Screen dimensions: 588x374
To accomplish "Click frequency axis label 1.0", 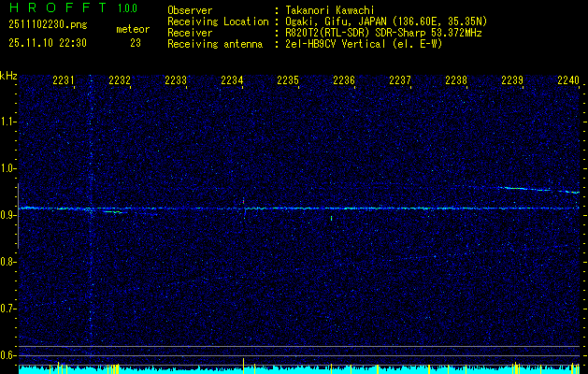I will point(7,168).
